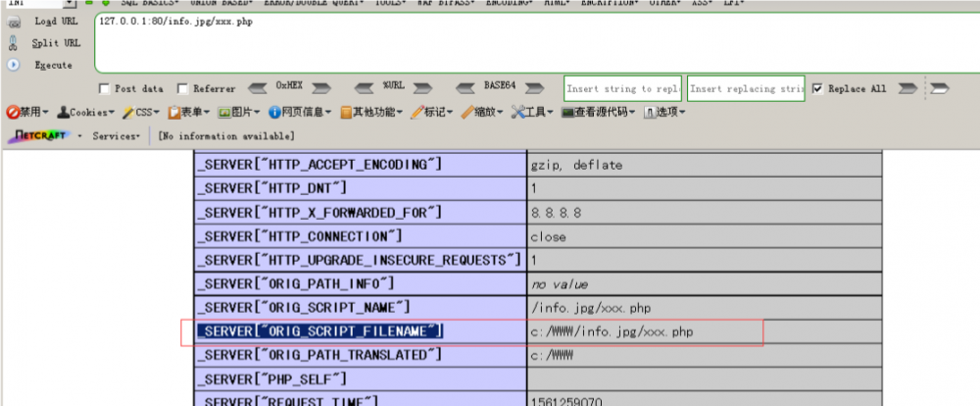Click the Netcraft toolbar logo
Image resolution: width=980 pixels, height=406 pixels.
42,135
